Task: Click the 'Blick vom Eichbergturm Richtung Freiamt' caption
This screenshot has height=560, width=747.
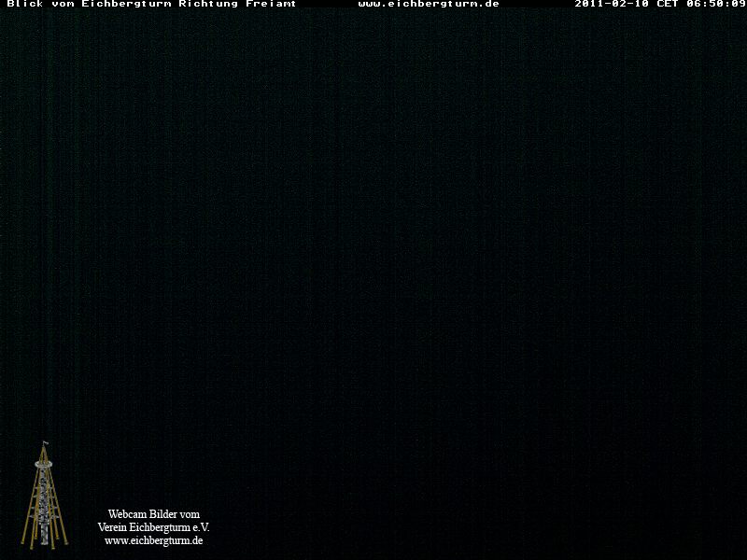Action: pyautogui.click(x=151, y=4)
